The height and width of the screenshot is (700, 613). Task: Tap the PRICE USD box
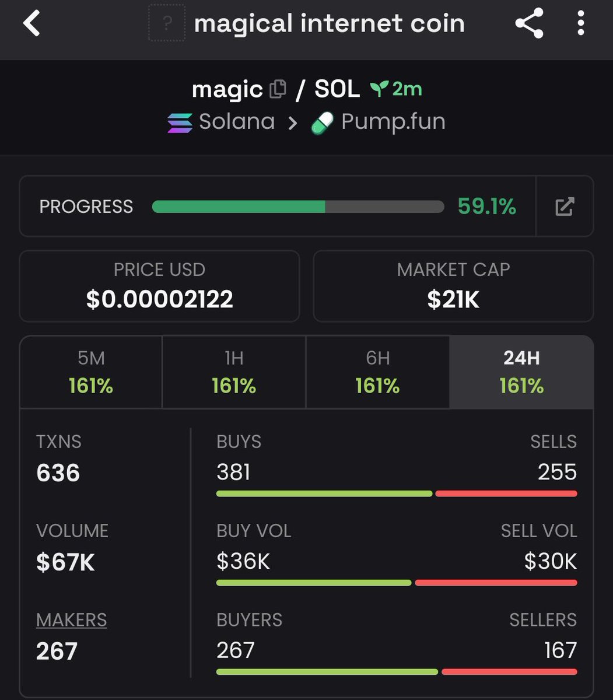point(159,286)
